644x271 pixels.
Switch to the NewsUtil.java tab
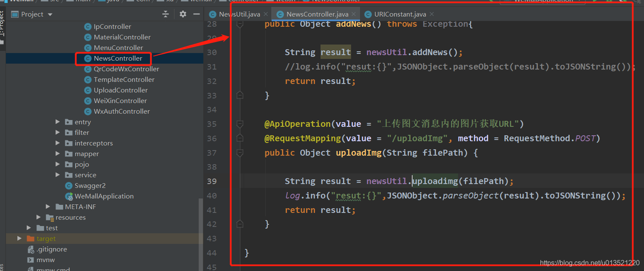239,14
